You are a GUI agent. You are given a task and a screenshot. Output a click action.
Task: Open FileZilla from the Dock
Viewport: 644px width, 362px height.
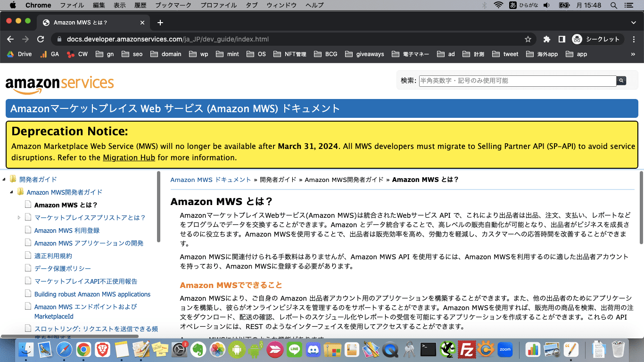467,350
